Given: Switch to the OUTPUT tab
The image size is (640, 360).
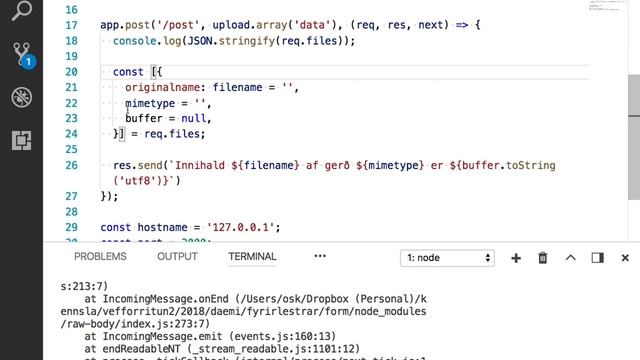Looking at the screenshot, I should (177, 256).
